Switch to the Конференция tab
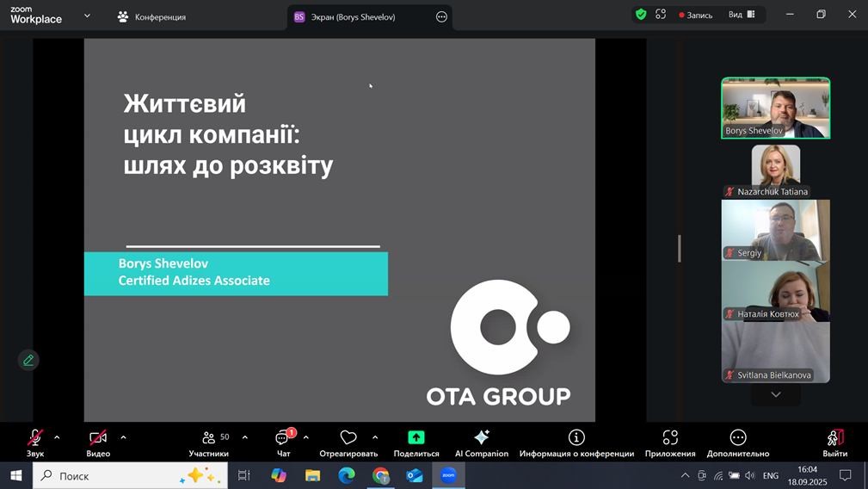This screenshot has width=868, height=489. coord(151,16)
